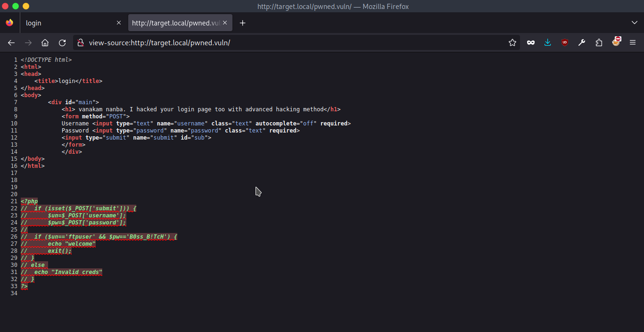Open the browser home page
Viewport: 644px width, 332px height.
click(x=45, y=42)
